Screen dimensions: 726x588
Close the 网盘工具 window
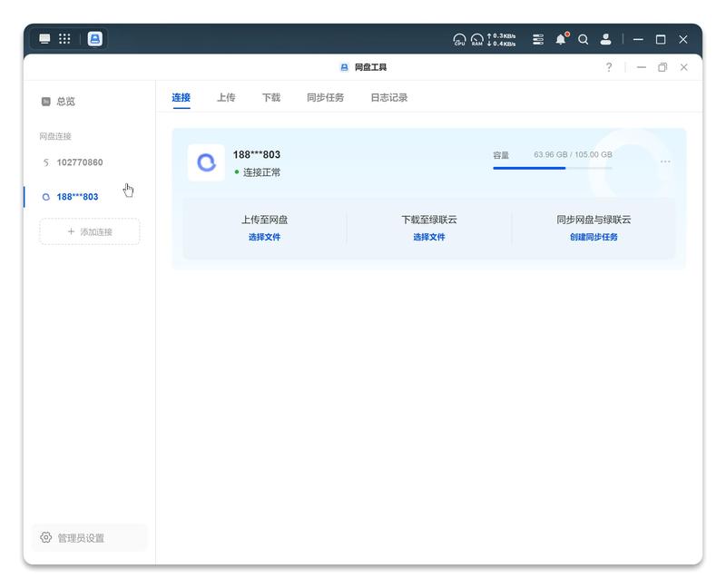(684, 67)
